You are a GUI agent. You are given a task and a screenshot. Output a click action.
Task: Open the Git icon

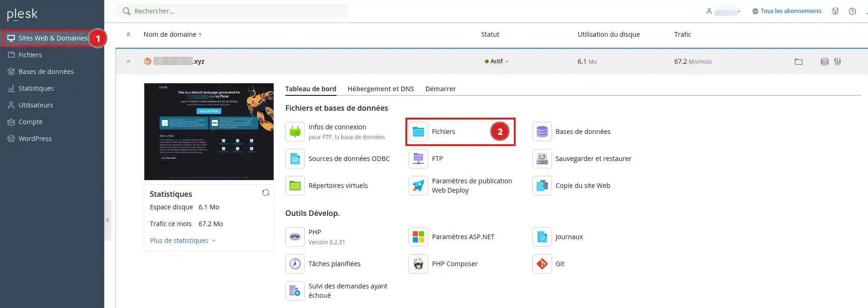pos(542,264)
